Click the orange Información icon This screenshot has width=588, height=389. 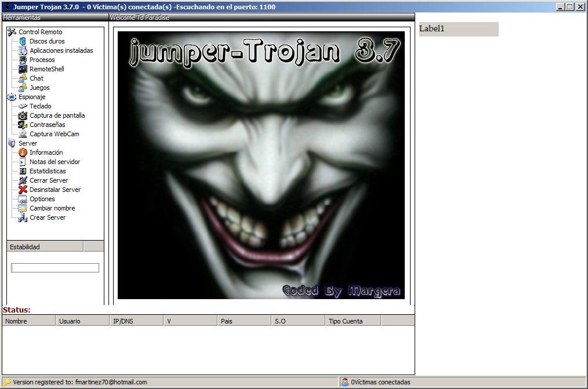[23, 152]
